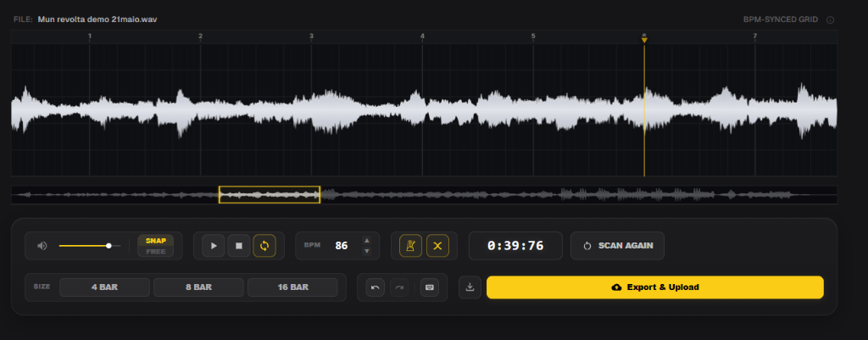
Task: Set selection size to 8 BAR
Action: coord(198,287)
